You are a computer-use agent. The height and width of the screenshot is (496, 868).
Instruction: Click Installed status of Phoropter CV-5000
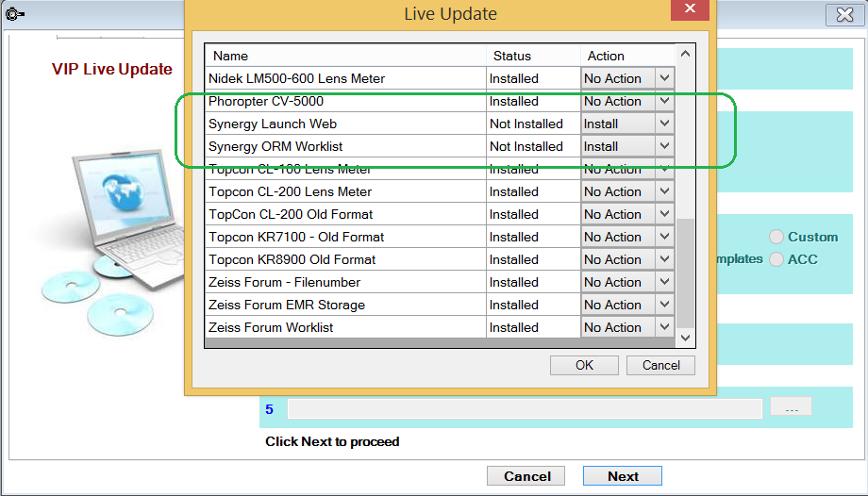pyautogui.click(x=513, y=101)
